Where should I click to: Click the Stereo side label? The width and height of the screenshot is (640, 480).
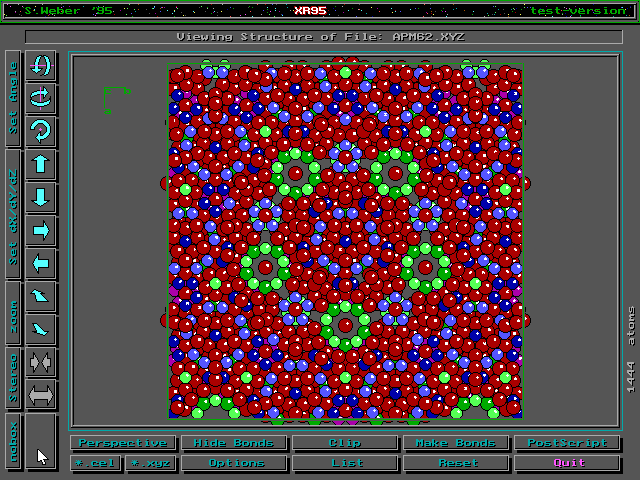point(13,378)
